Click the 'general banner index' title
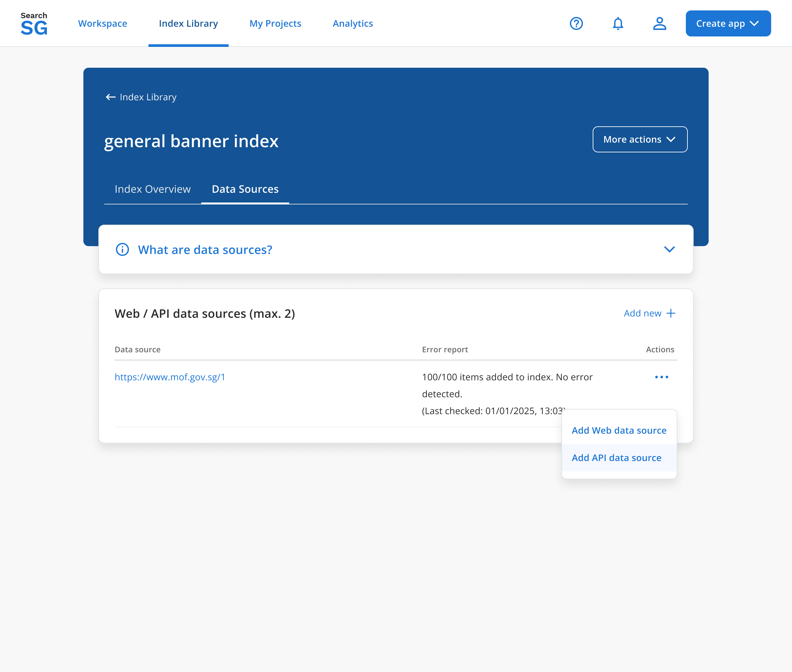Screen dimensions: 792x672 [191, 141]
